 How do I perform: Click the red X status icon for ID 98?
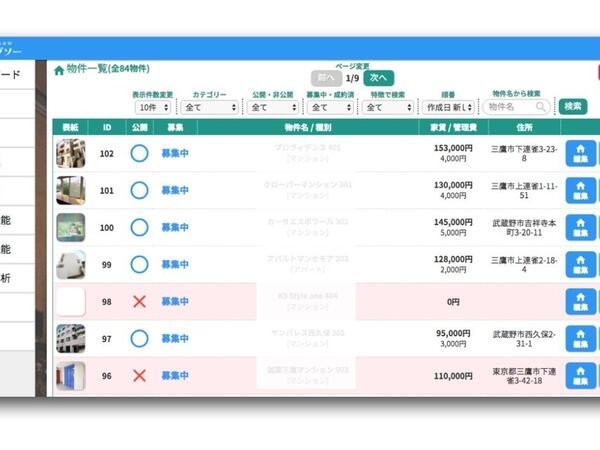[139, 301]
